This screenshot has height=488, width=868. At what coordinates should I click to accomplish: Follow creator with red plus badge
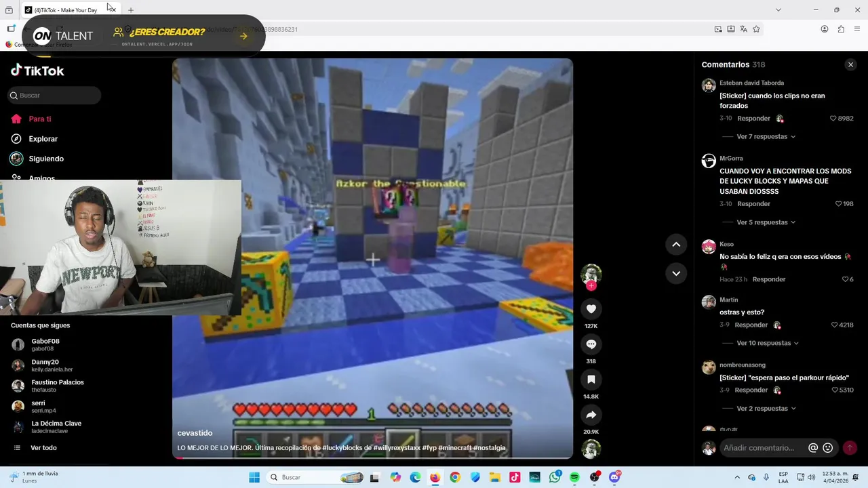pos(591,286)
